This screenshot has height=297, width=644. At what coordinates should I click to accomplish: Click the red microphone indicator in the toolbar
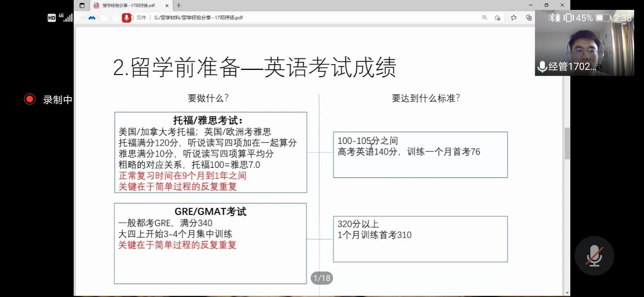click(x=126, y=18)
